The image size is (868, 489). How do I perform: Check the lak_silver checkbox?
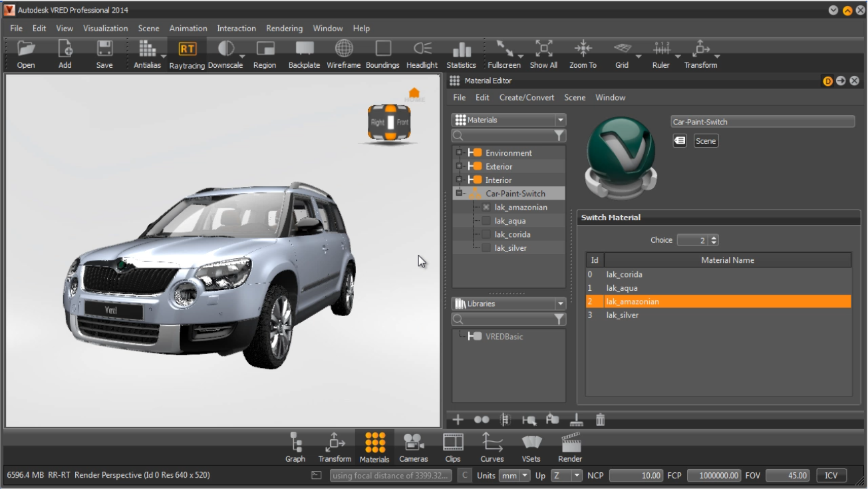[486, 248]
